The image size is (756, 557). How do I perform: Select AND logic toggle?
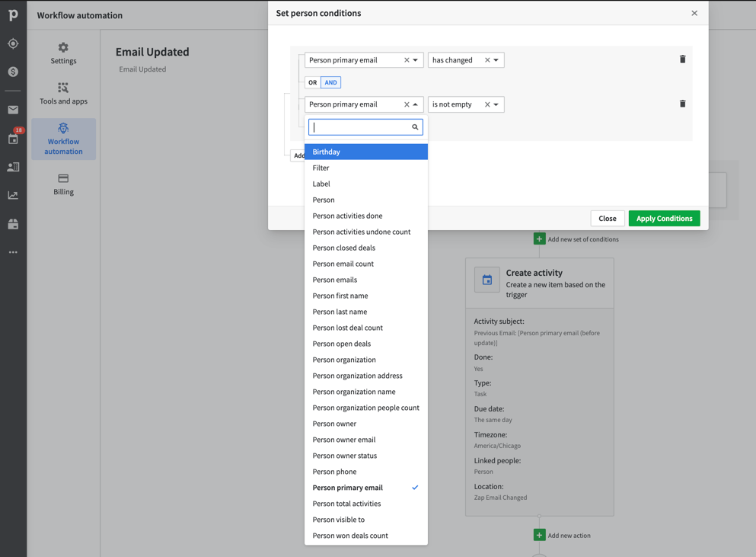click(330, 82)
